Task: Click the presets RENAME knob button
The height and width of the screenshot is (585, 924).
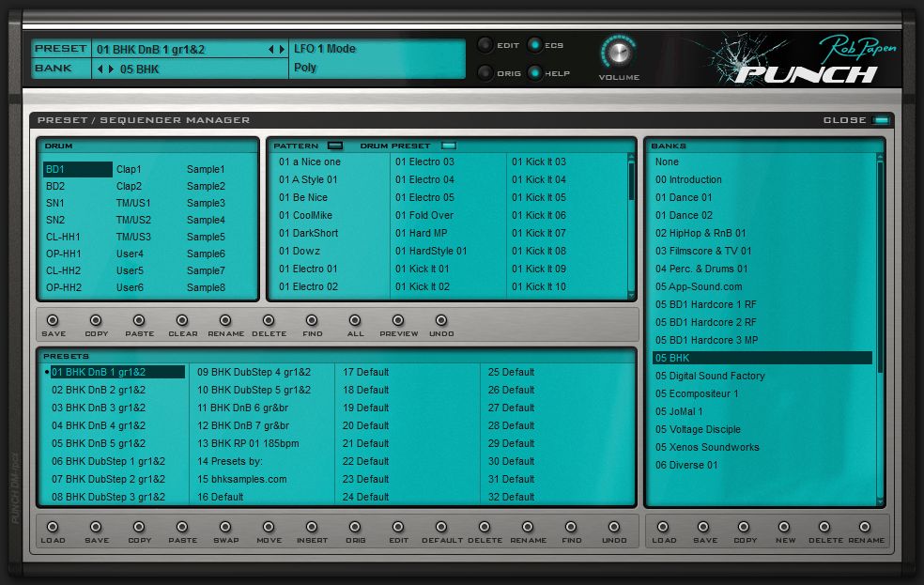Action: point(528,527)
